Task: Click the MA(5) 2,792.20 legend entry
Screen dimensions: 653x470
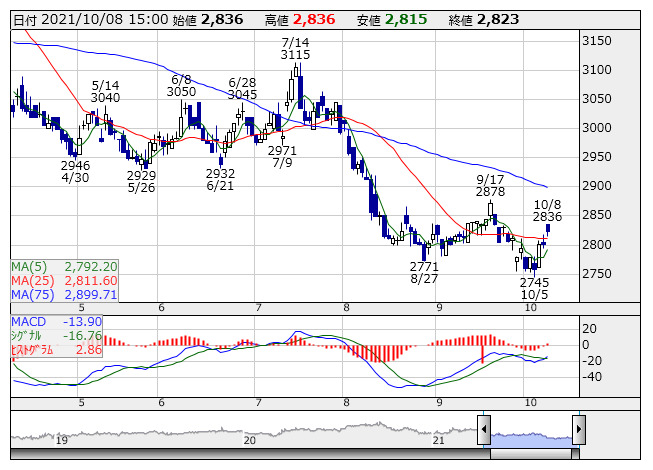Action: [64, 266]
